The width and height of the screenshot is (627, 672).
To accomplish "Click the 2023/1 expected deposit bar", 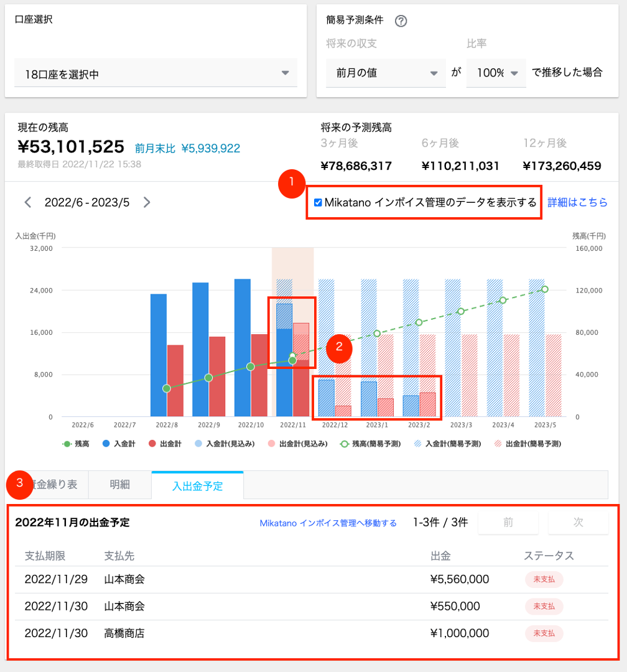I will (369, 399).
